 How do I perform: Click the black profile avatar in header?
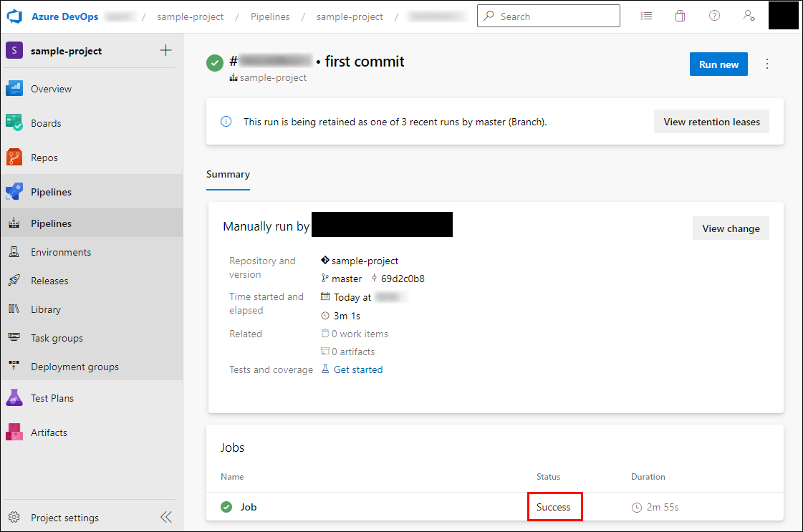[x=783, y=15]
